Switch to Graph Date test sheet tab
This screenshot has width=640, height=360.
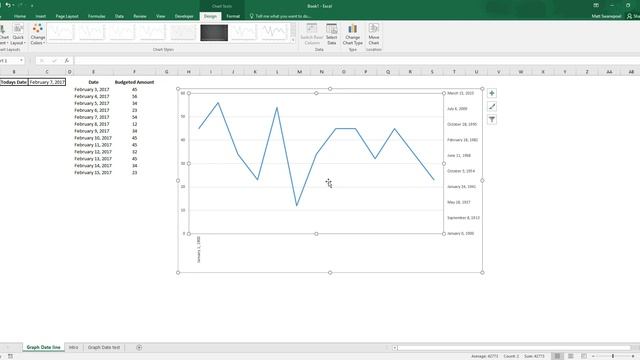click(x=104, y=347)
